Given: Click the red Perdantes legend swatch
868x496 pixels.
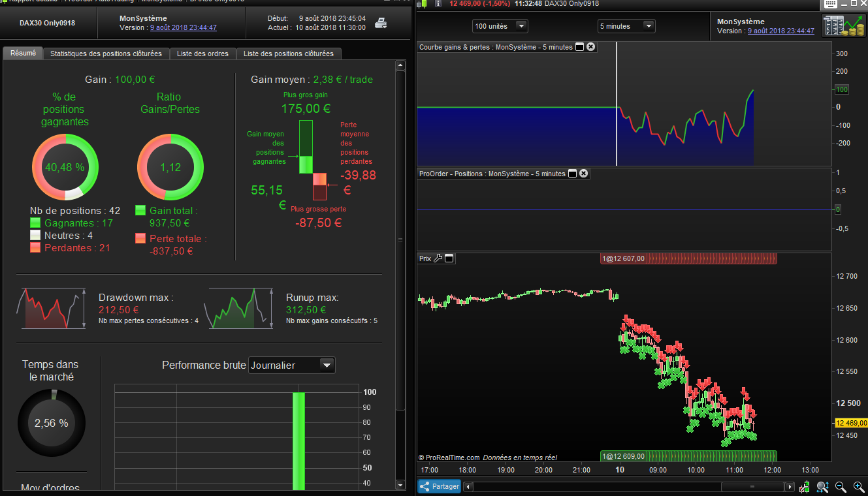Looking at the screenshot, I should tap(36, 247).
